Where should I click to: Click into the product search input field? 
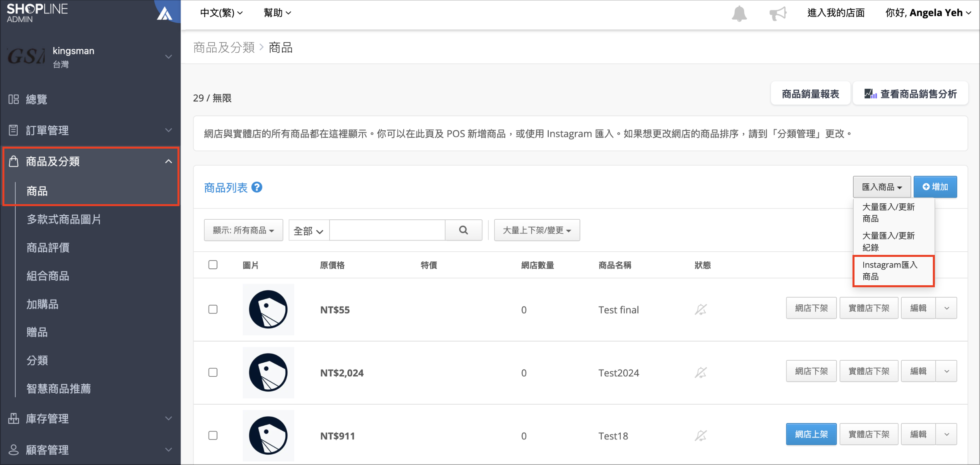[387, 230]
